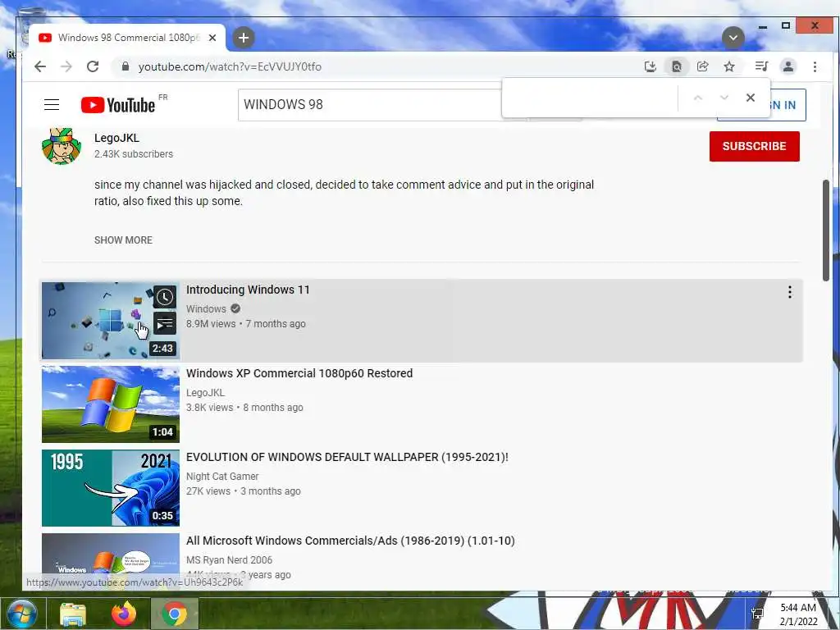Open the media controls icon

761,66
